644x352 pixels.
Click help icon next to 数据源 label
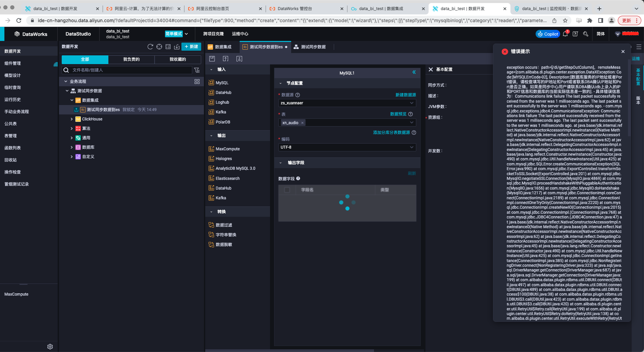pos(298,95)
